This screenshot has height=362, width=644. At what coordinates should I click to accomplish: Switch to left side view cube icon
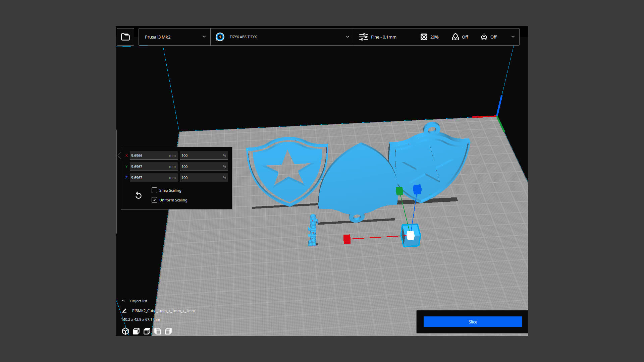[158, 331]
